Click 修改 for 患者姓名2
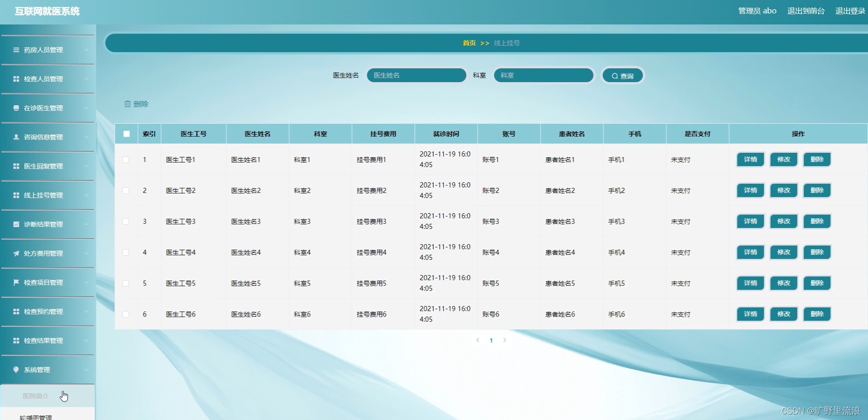The height and width of the screenshot is (420, 868). (x=784, y=190)
